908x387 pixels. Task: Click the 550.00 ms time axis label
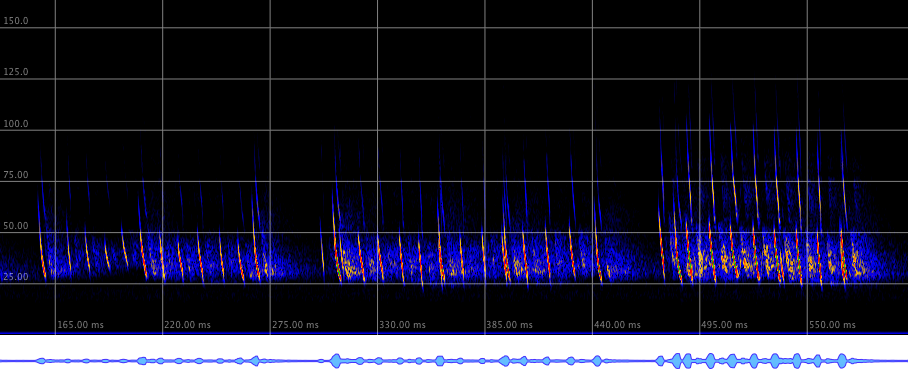(x=832, y=325)
